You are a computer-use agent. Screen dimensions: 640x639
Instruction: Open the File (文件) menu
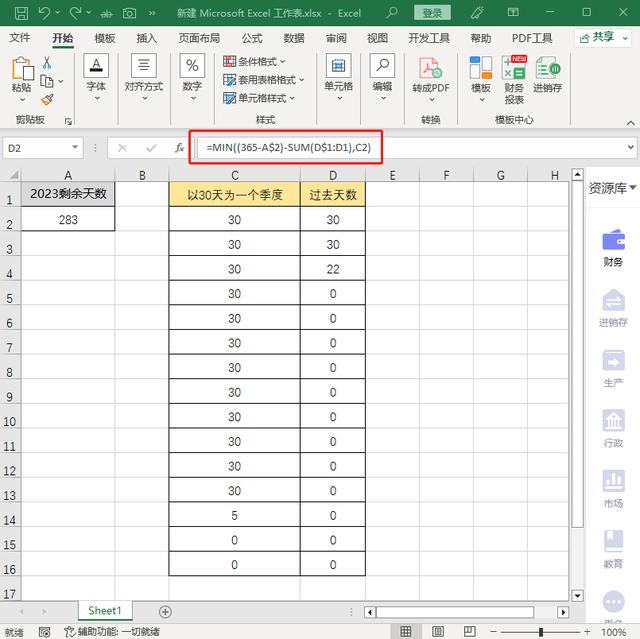click(20, 38)
